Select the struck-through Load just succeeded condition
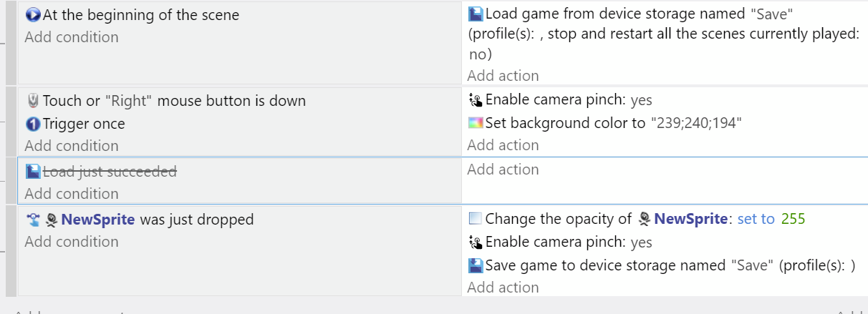868x314 pixels. tap(110, 172)
